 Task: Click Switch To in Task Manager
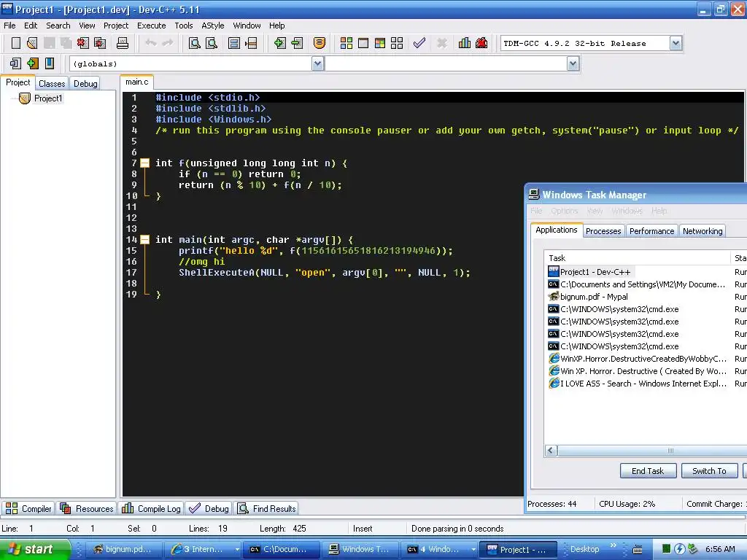[x=709, y=471]
